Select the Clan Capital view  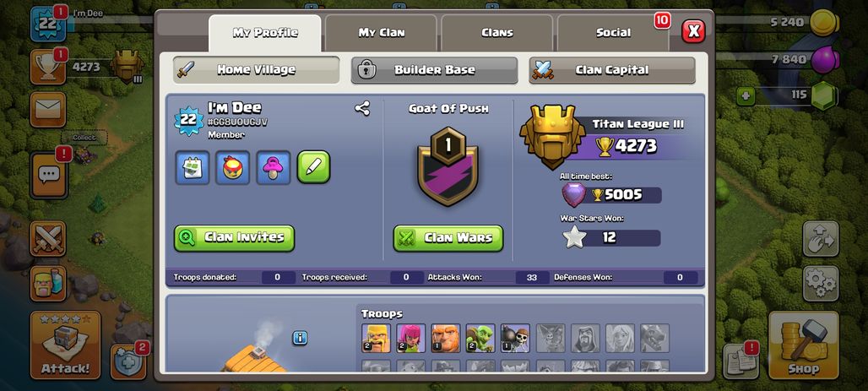click(x=611, y=70)
